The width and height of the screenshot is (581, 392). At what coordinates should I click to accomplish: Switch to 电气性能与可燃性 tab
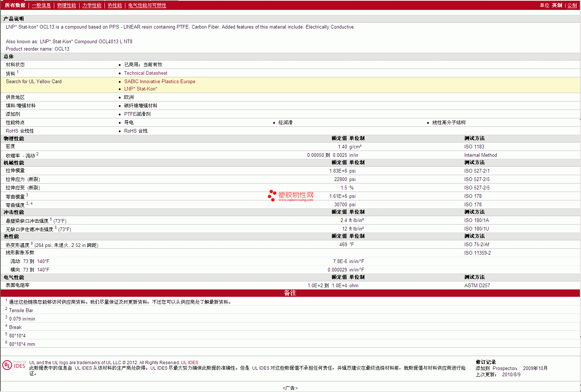[x=147, y=5]
